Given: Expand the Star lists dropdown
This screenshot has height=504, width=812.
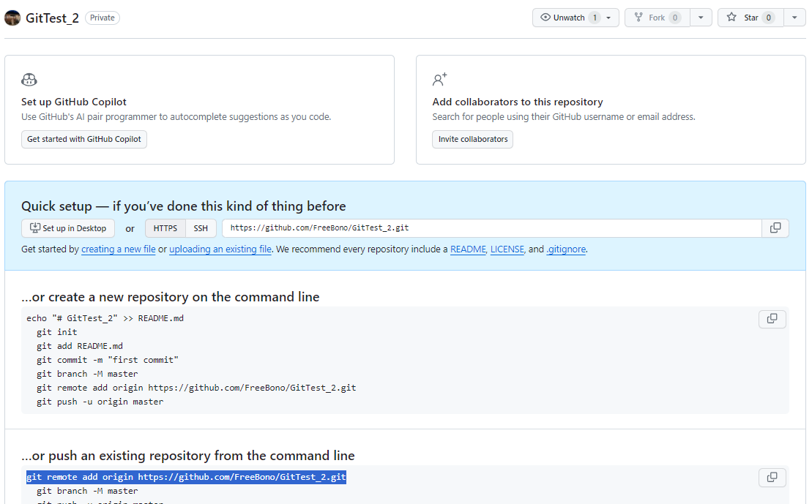Looking at the screenshot, I should [794, 18].
